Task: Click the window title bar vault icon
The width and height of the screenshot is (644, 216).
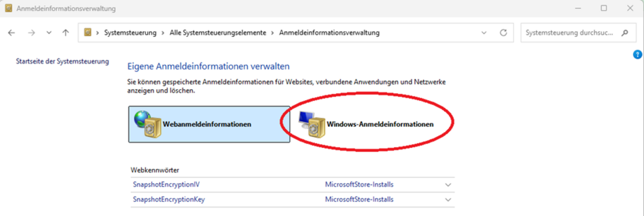Action: pyautogui.click(x=8, y=8)
